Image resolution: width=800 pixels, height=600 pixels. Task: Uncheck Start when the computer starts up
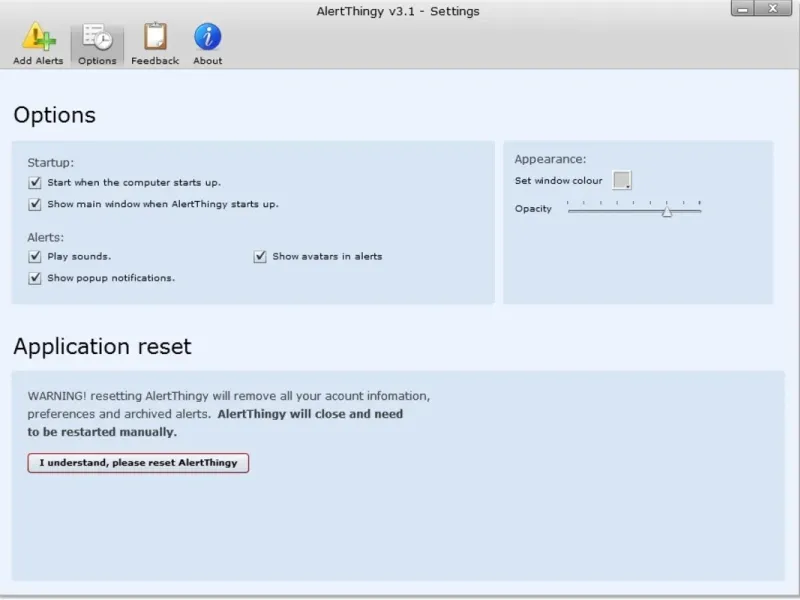[35, 182]
